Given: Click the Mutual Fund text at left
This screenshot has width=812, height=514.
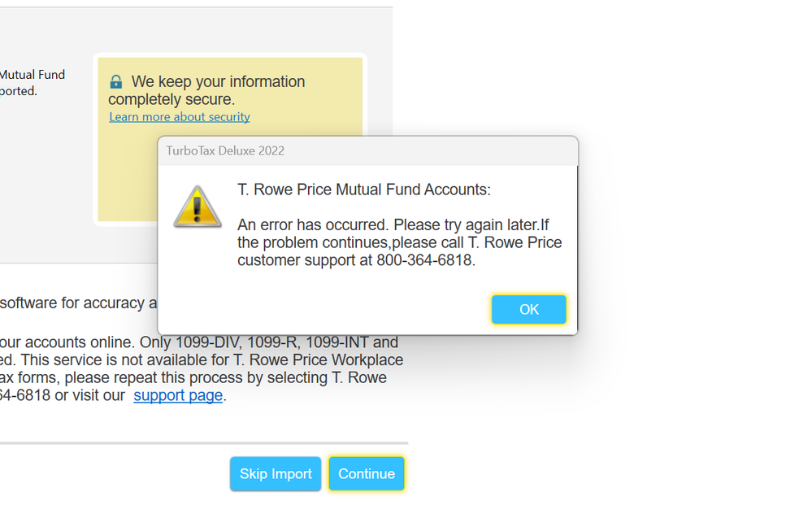Looking at the screenshot, I should (33, 75).
